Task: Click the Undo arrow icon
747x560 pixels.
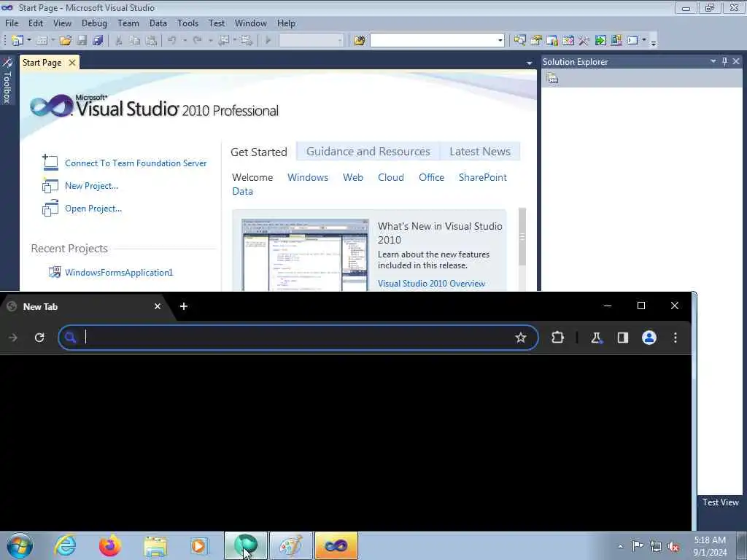Action: [x=171, y=41]
